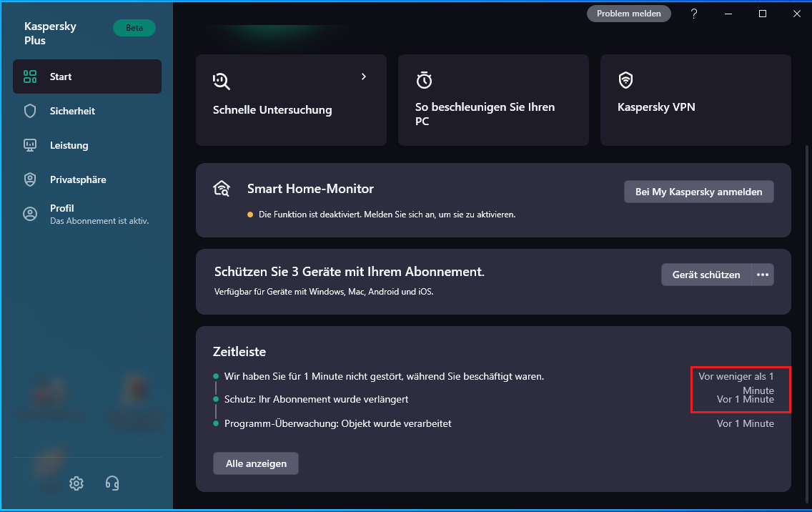
Task: Click timeline entry about Abonnement wurde verlängert
Action: 316,400
